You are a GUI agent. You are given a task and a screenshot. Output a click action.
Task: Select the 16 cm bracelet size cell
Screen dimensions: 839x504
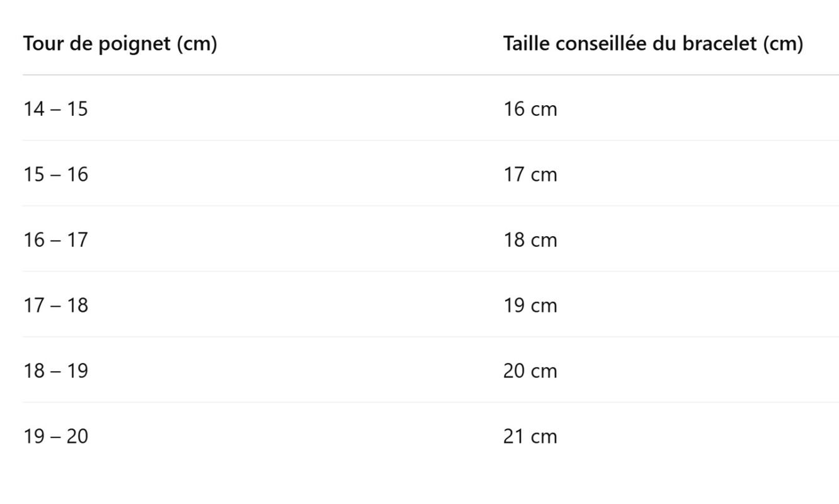click(x=530, y=109)
